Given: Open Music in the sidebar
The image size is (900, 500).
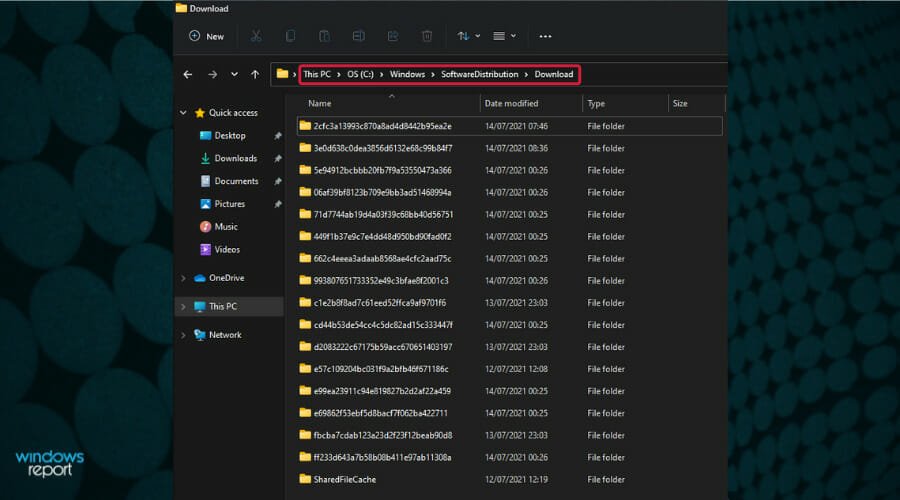Looking at the screenshot, I should coord(226,227).
